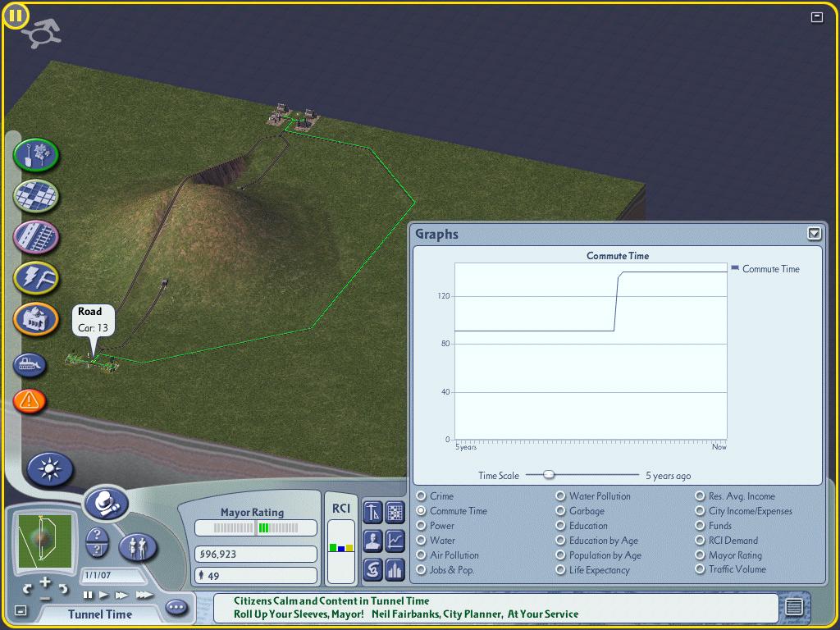Open the Utilities tools button

36,278
